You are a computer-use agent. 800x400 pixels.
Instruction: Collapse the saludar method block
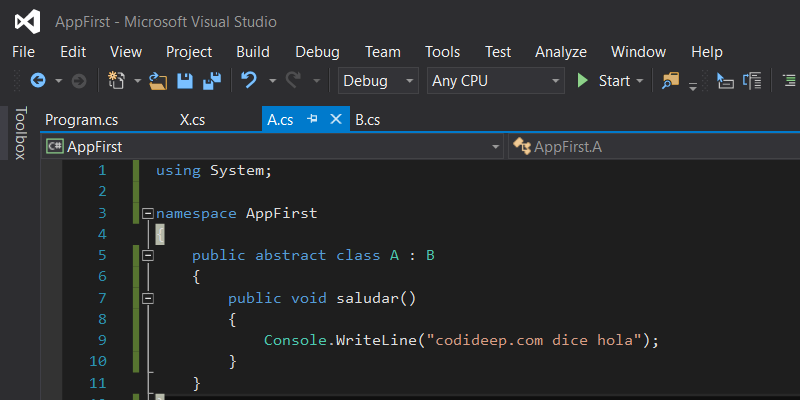(x=148, y=298)
